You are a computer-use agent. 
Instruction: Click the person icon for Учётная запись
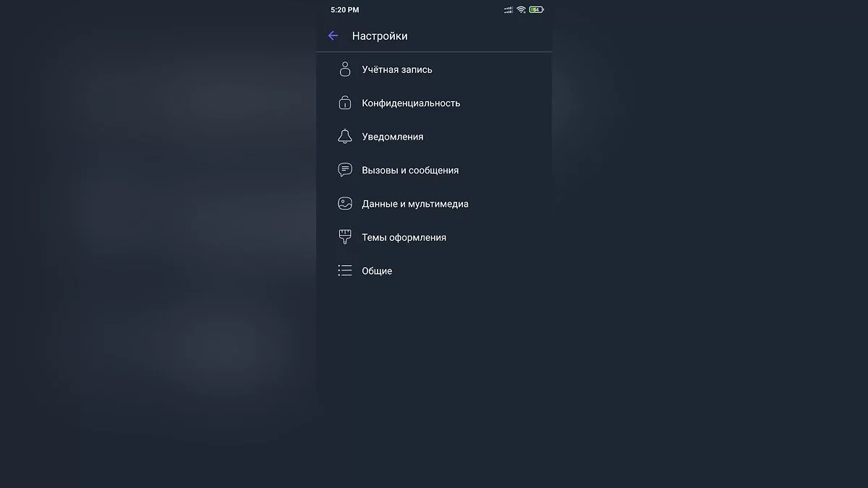[x=345, y=69]
